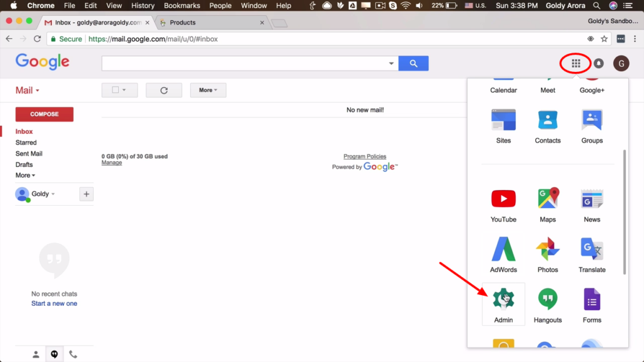Image resolution: width=644 pixels, height=362 pixels.
Task: Open the Chrome View menu
Action: 114,6
